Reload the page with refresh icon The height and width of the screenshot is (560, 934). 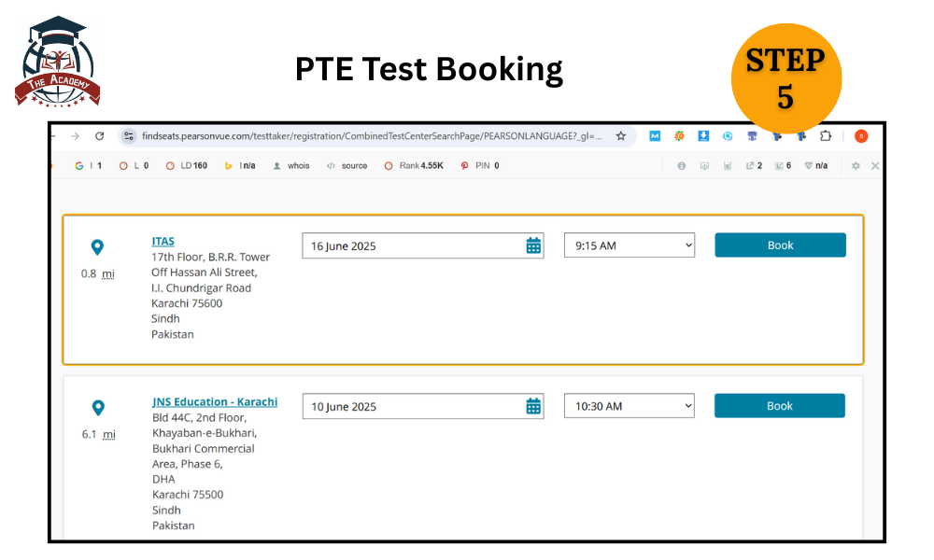click(100, 136)
